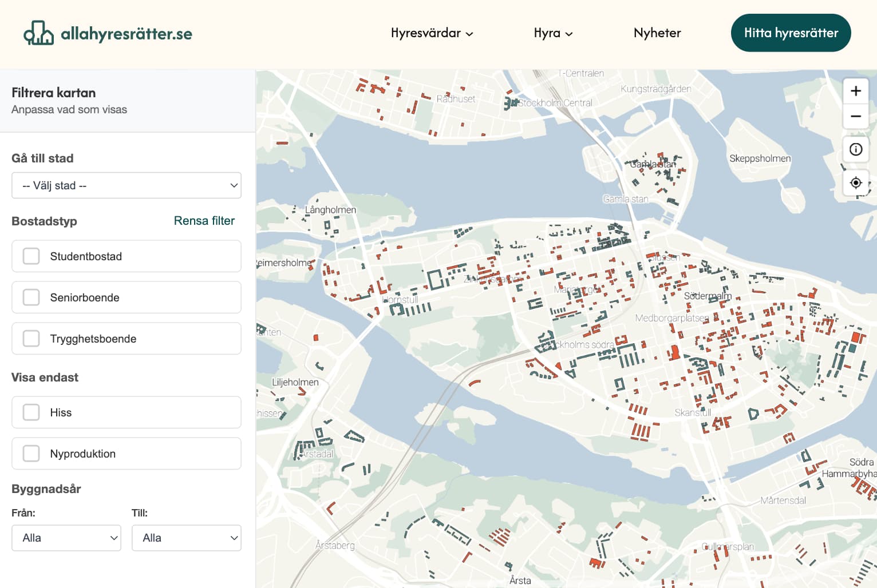Enable the Studentbostad checkbox
Screen dimensions: 877x588
(x=31, y=256)
